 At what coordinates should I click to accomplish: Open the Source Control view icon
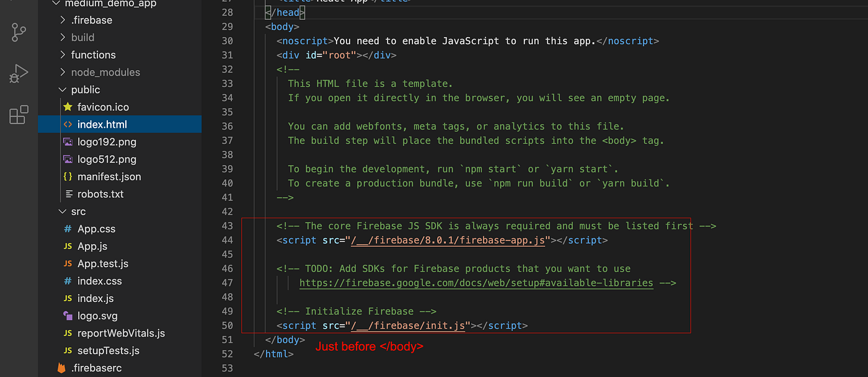pyautogui.click(x=19, y=32)
